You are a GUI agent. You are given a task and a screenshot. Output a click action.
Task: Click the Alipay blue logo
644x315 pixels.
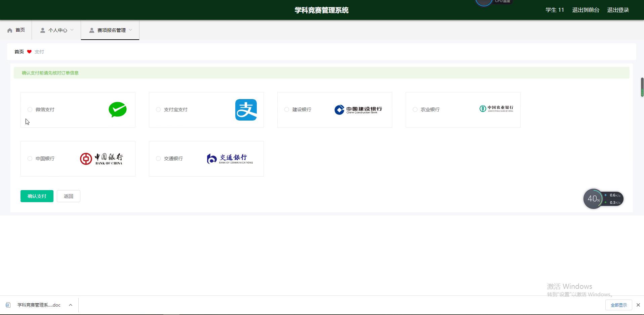[x=246, y=110]
